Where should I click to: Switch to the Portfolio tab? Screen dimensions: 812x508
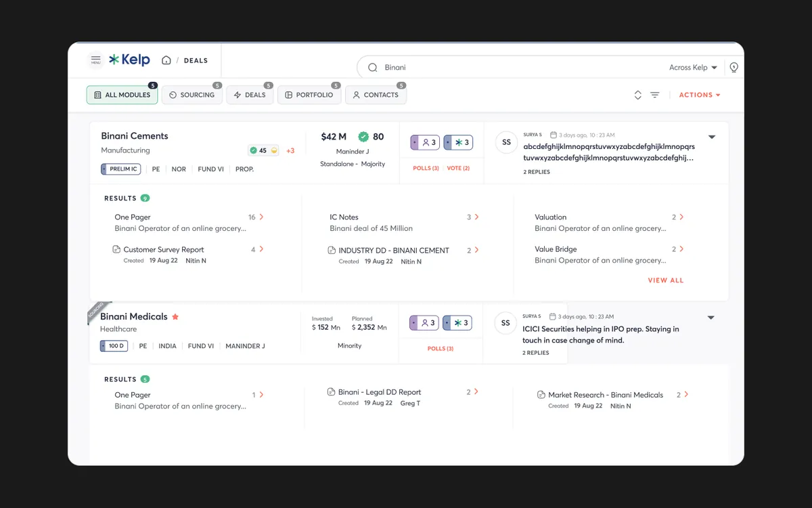coord(309,95)
